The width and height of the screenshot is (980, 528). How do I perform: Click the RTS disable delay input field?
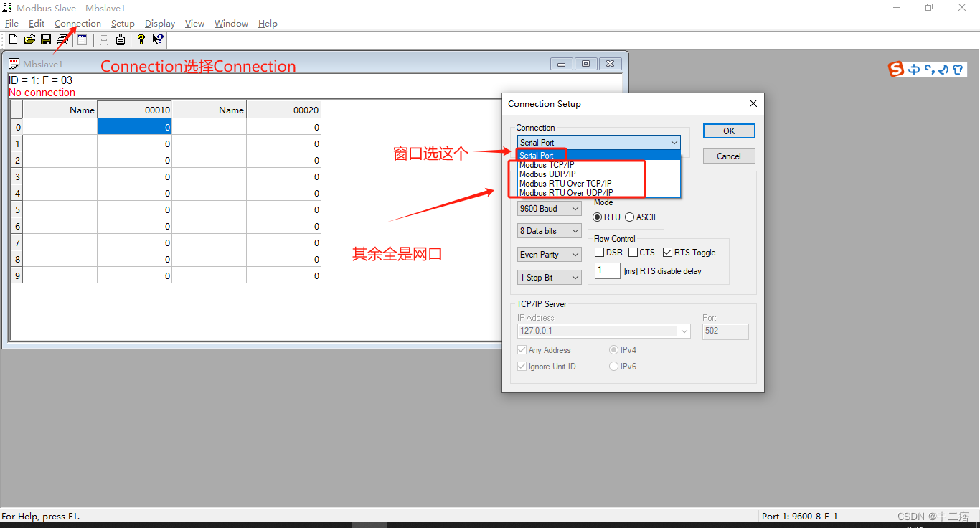[x=608, y=271]
